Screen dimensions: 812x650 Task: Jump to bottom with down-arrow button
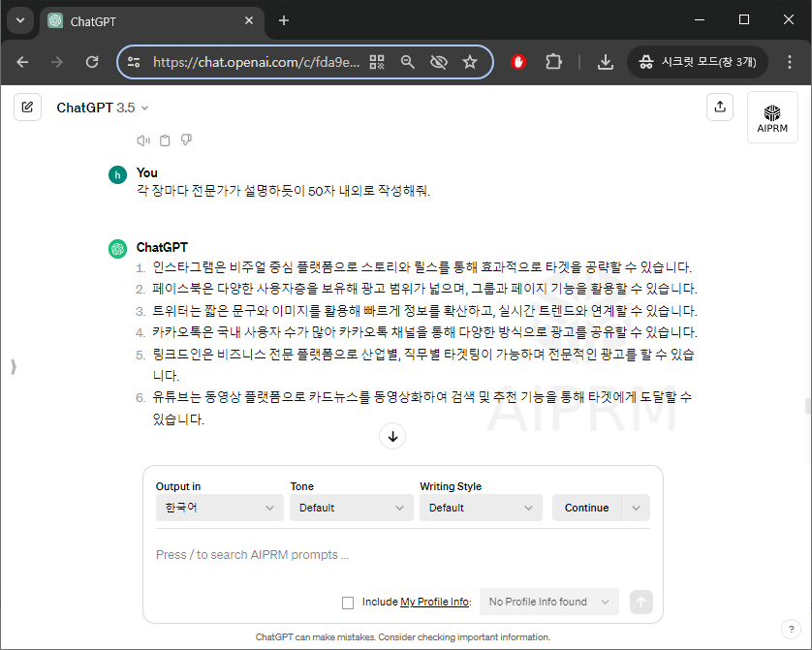pyautogui.click(x=392, y=436)
